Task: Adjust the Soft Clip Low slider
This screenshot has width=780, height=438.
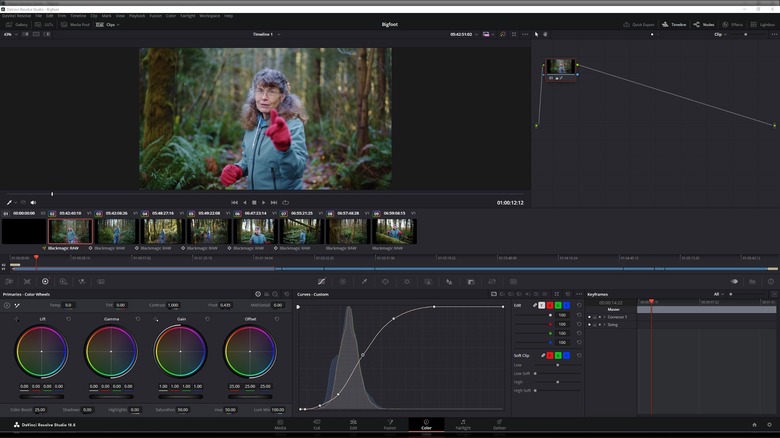Action: click(x=558, y=365)
